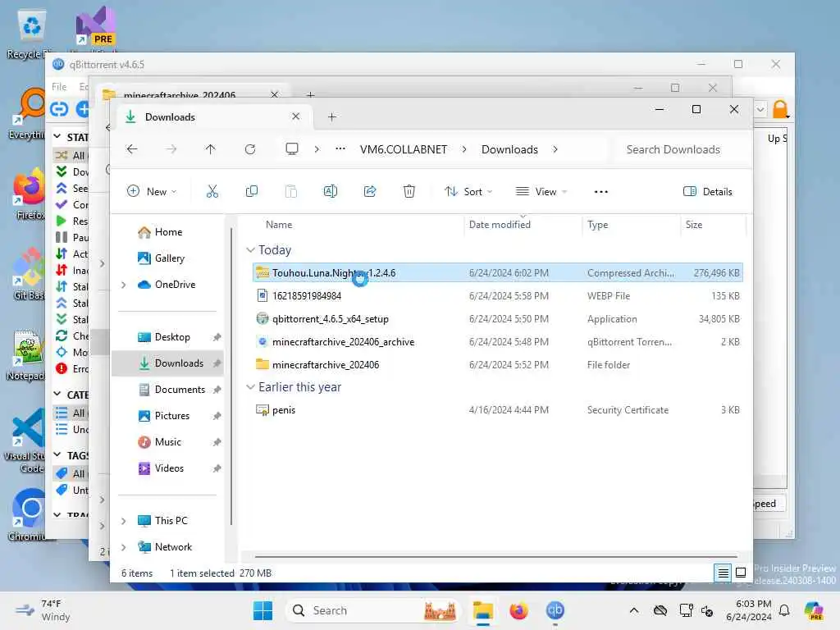
Task: Refresh the Downloads folder view
Action: [x=249, y=149]
